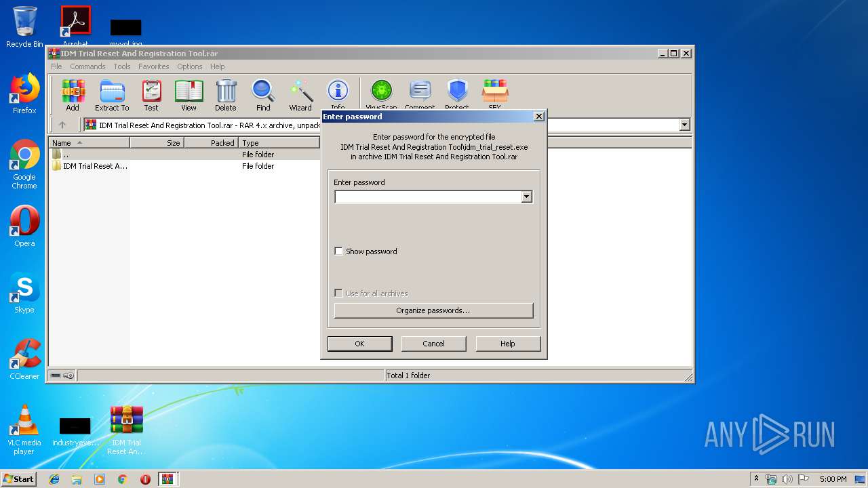Click the Opera taskbar icon

coord(145,479)
